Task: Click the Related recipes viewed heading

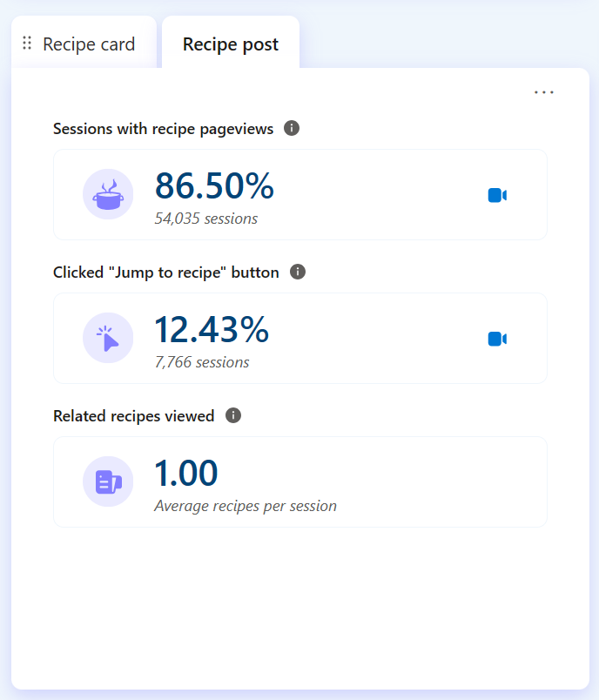Action: click(133, 415)
